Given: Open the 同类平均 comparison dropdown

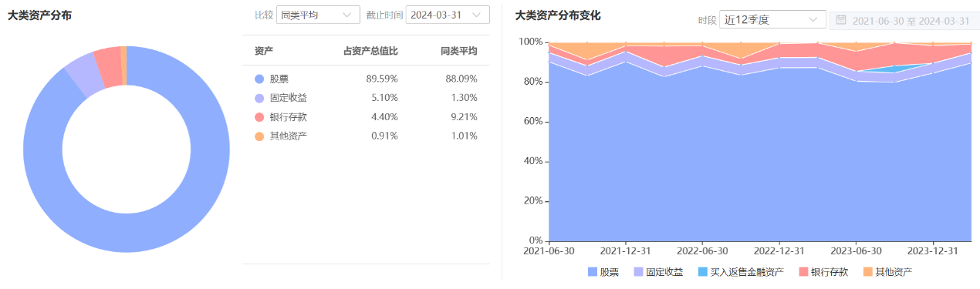Looking at the screenshot, I should click(318, 15).
